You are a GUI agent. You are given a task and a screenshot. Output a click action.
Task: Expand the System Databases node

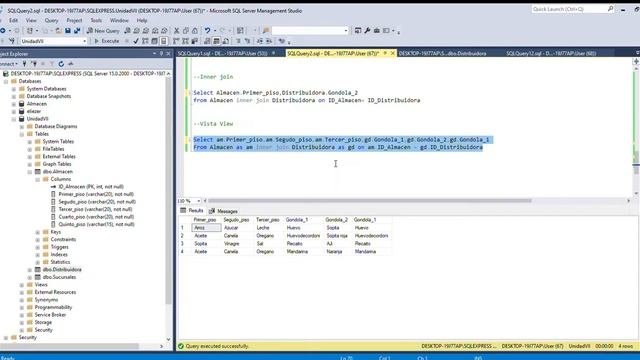click(14, 89)
